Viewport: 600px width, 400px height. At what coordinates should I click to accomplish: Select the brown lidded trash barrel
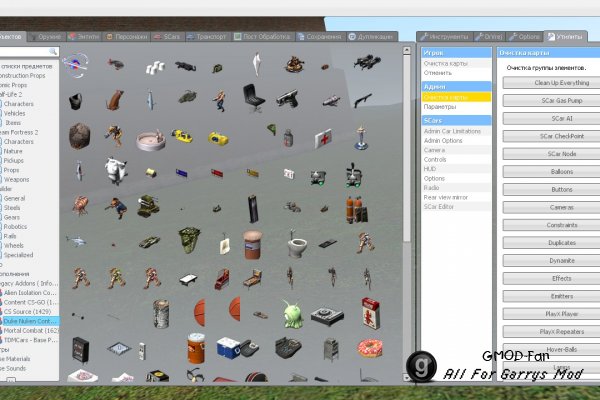click(253, 245)
